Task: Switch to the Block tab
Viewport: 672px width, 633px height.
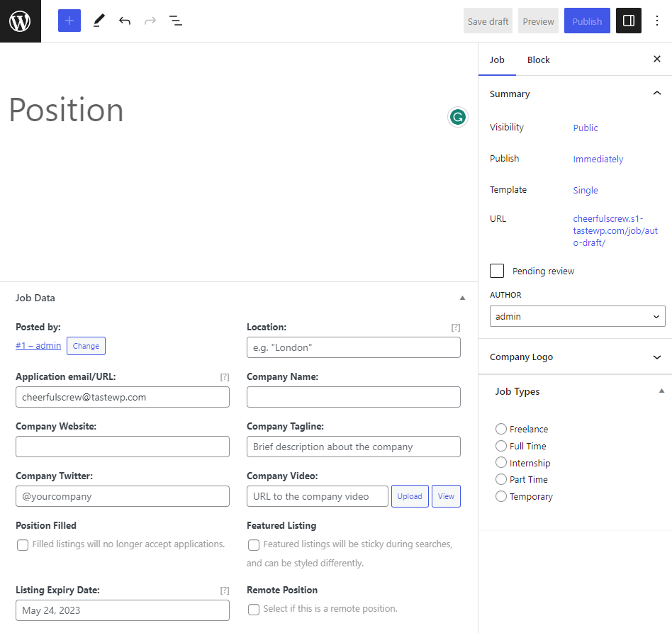Action: pyautogui.click(x=538, y=60)
